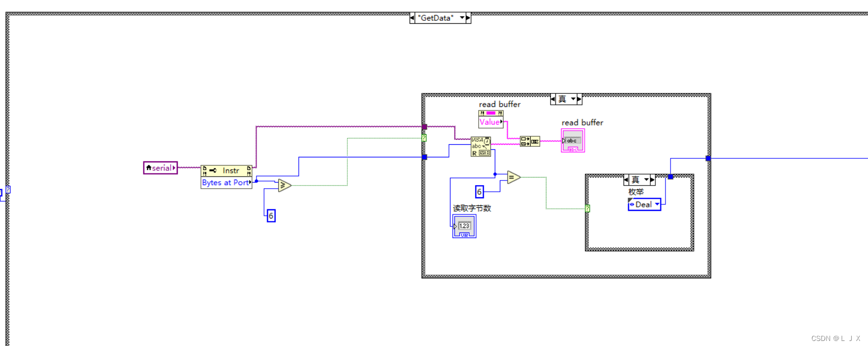This screenshot has width=868, height=346.
Task: Click the read buffer Value property node
Action: point(491,122)
